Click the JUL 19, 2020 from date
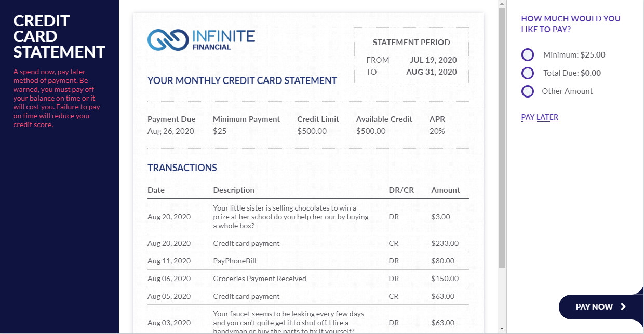Viewport: 644px width, 334px height. point(433,60)
